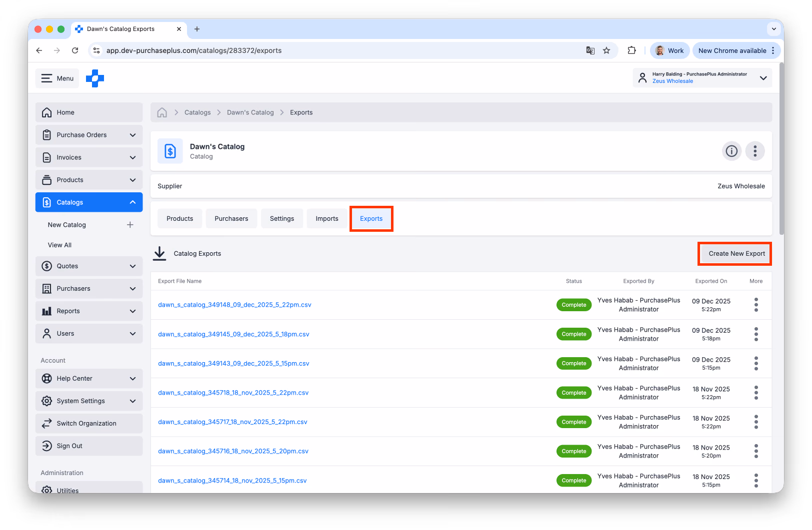This screenshot has width=812, height=530.
Task: Open the hamburger Menu button
Action: click(x=57, y=78)
